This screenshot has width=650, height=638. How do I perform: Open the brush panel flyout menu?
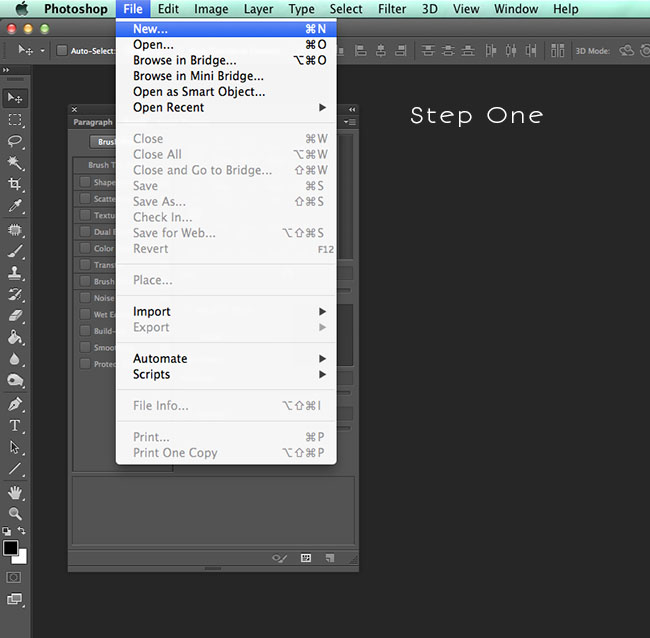[350, 122]
